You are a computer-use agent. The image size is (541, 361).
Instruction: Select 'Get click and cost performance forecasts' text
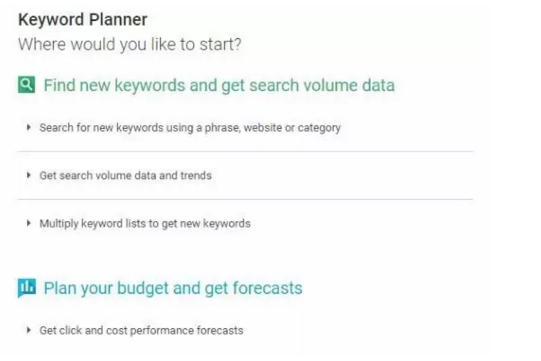click(141, 331)
